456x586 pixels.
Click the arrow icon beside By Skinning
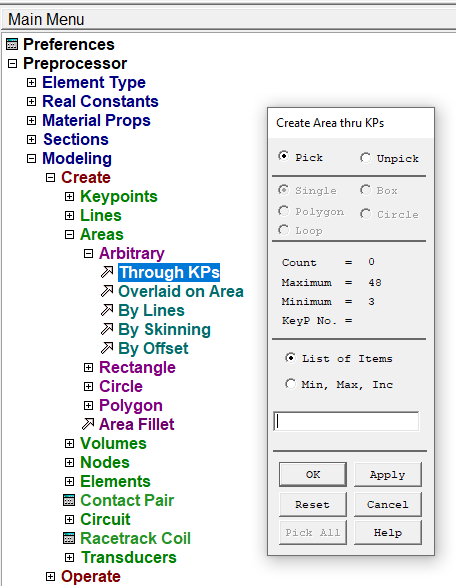(107, 329)
